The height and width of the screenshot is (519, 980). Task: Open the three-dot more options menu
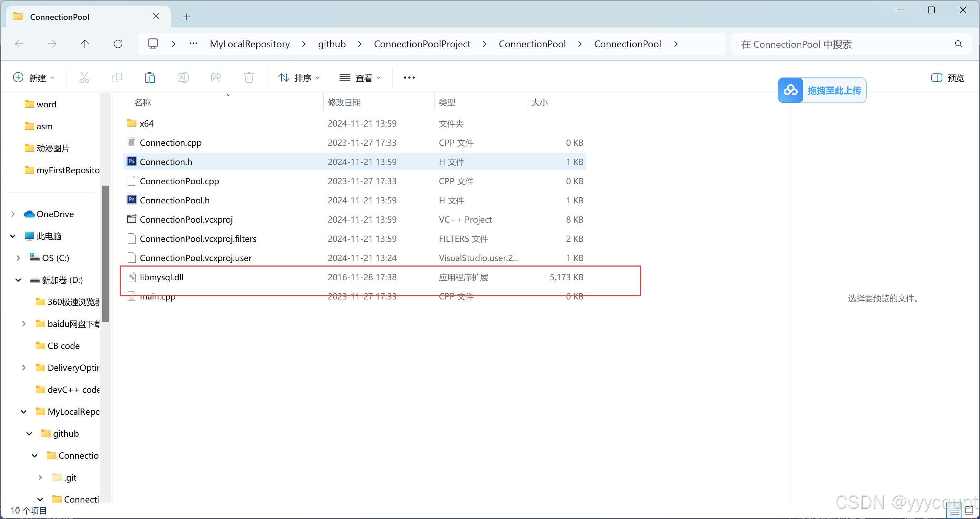coord(409,78)
